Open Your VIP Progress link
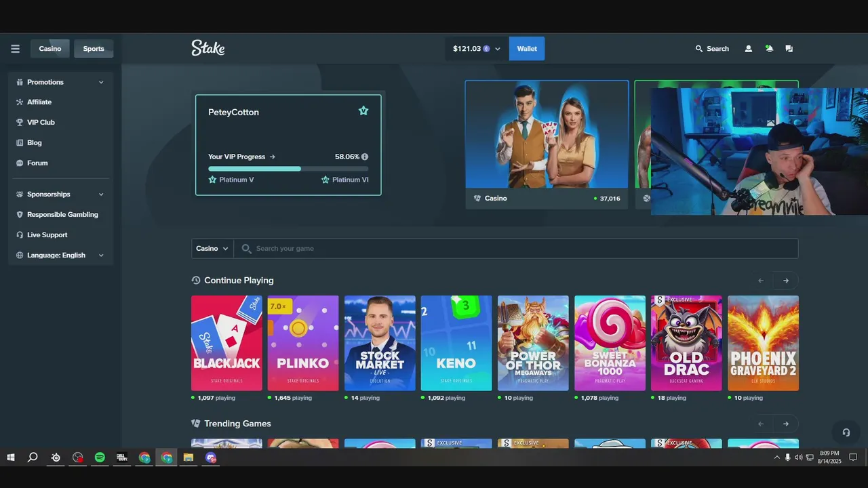The image size is (868, 488). click(241, 157)
